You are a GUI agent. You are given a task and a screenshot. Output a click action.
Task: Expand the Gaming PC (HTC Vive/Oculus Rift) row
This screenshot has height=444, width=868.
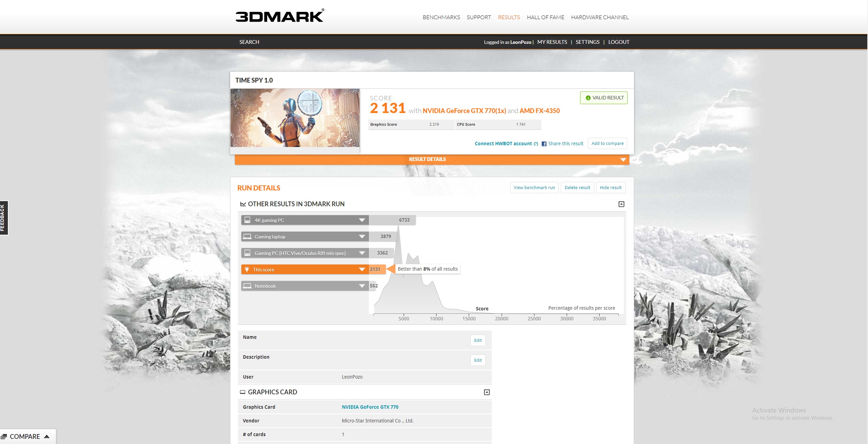(362, 253)
